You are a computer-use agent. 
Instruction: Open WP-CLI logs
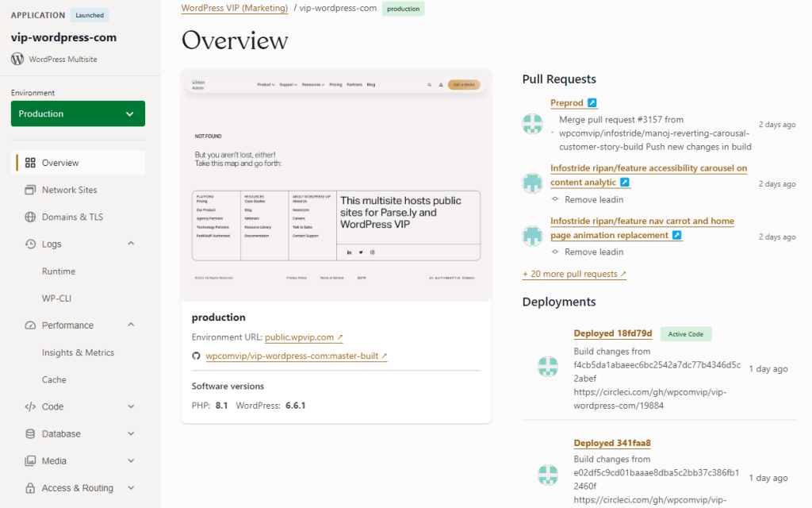[56, 298]
